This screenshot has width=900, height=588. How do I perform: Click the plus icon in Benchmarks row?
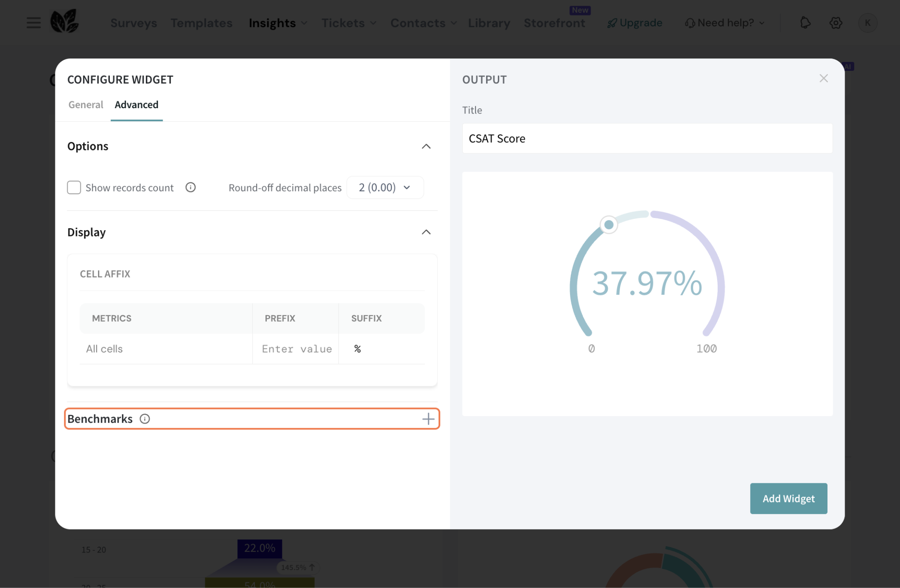click(x=428, y=419)
